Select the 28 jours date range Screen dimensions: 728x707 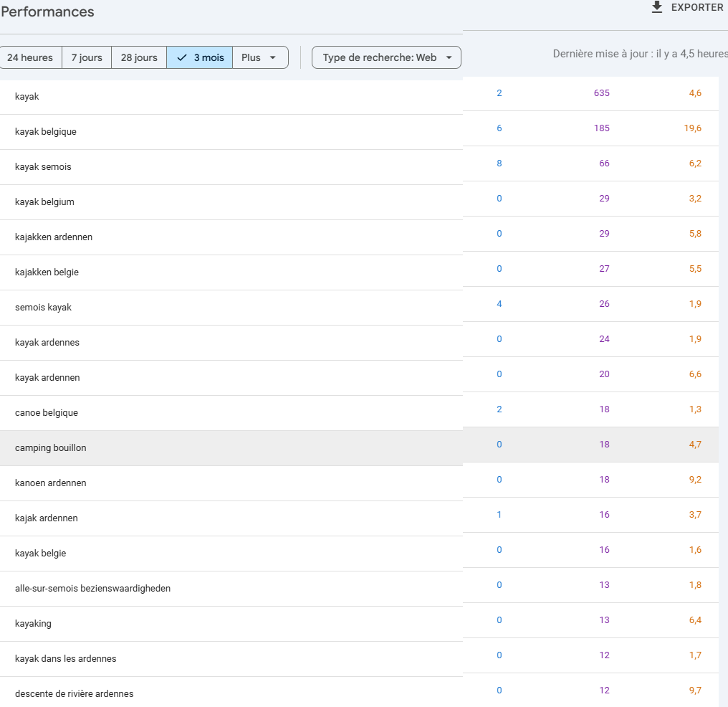[139, 57]
